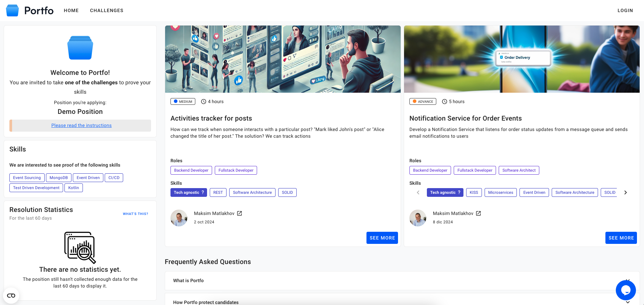Click the Portfo brand name text
This screenshot has width=644, height=305.
39,10
